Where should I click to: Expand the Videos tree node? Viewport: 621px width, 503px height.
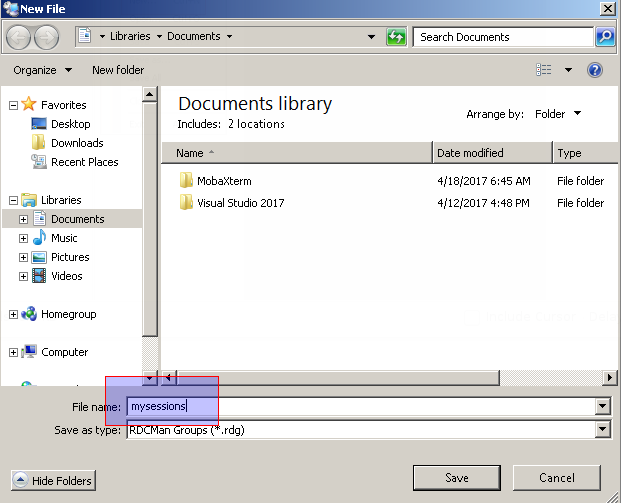(x=23, y=276)
